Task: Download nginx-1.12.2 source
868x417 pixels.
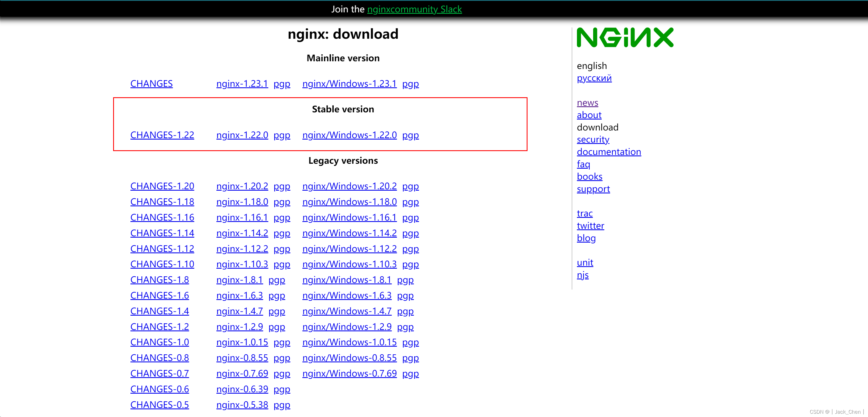Action: click(x=242, y=248)
